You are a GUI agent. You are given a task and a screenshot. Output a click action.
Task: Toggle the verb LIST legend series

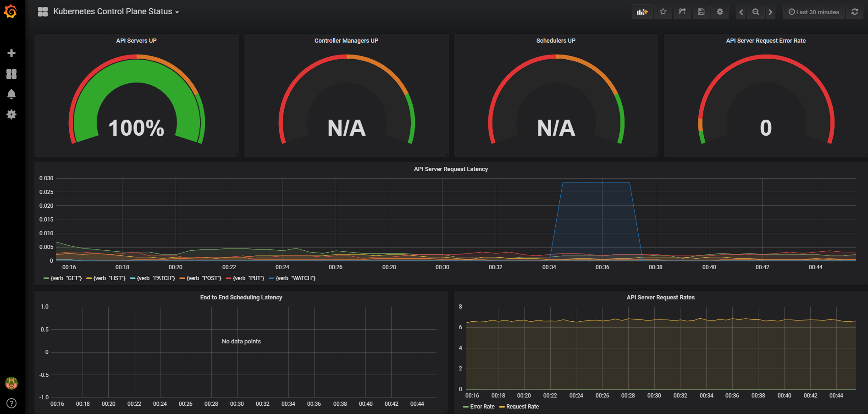(x=106, y=278)
